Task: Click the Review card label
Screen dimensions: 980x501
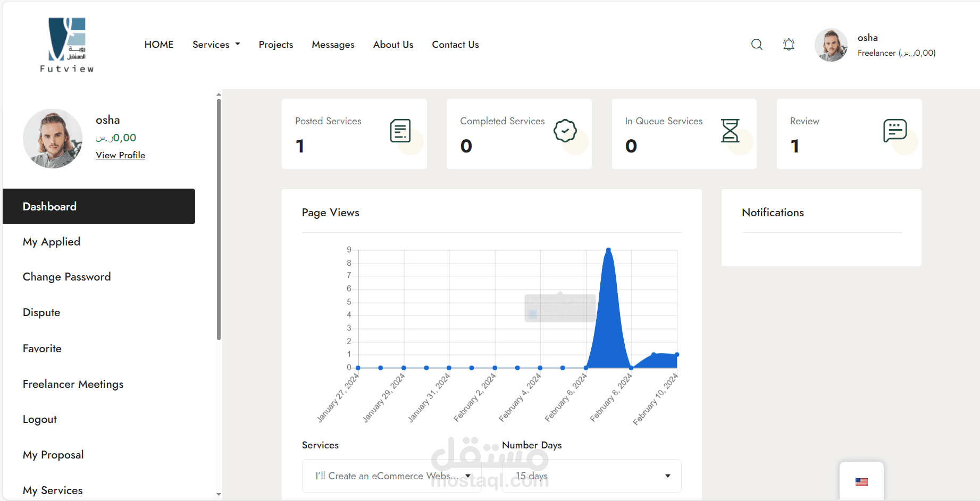Action: (805, 121)
